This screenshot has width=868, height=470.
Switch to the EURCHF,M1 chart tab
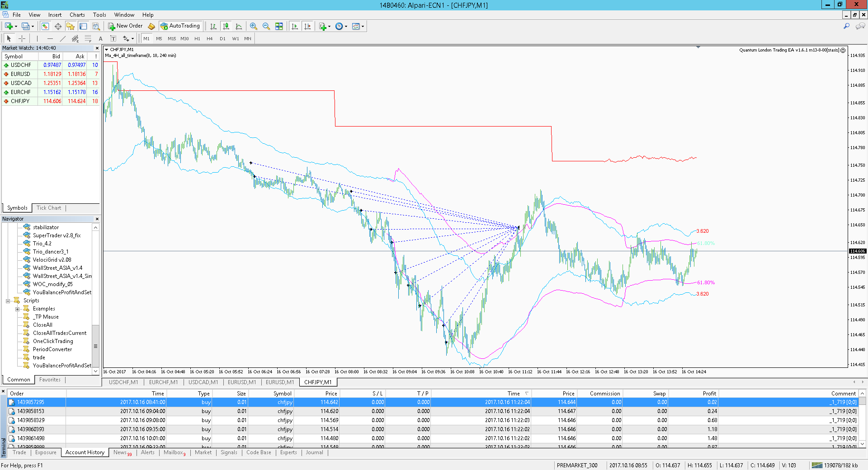(x=163, y=382)
